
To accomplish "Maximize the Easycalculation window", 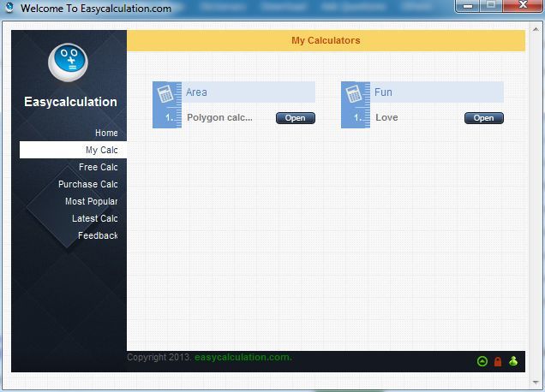I will tap(491, 6).
